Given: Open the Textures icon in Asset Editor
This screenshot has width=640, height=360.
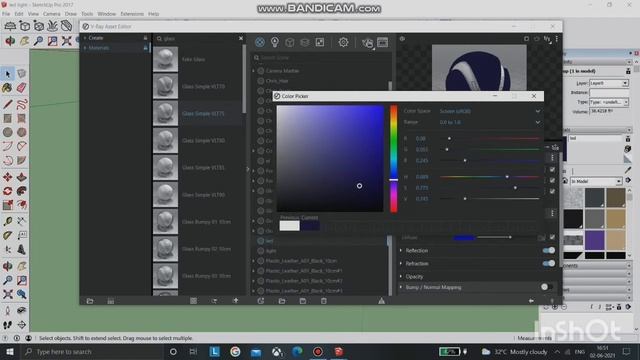Looking at the screenshot, I should coord(320,42).
